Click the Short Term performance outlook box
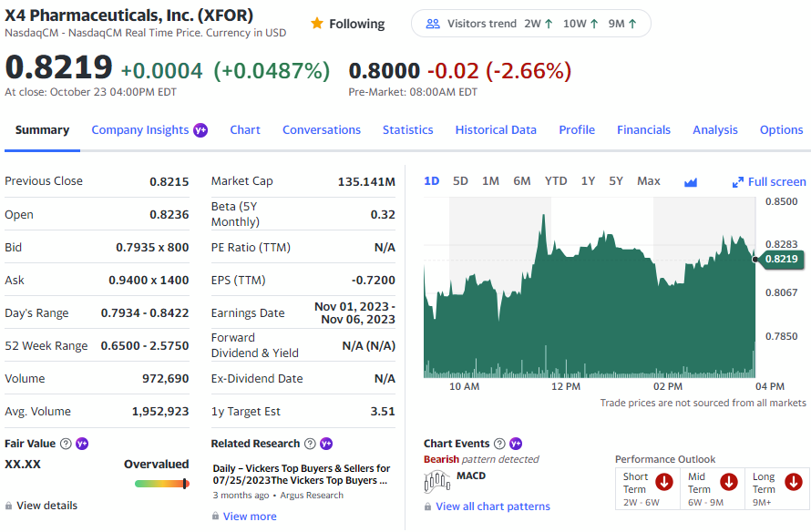This screenshot has height=532, width=811. [x=648, y=488]
